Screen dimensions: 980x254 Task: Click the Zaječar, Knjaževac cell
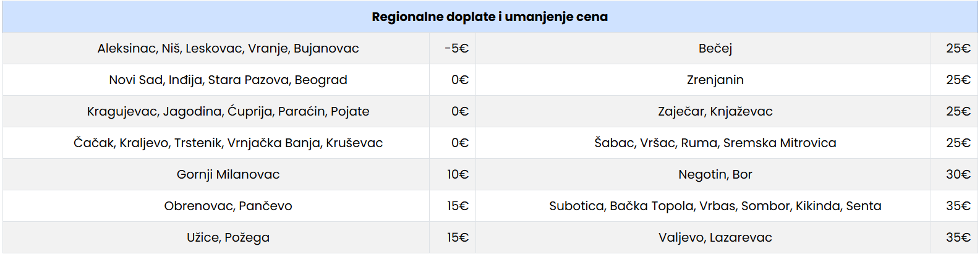715,111
